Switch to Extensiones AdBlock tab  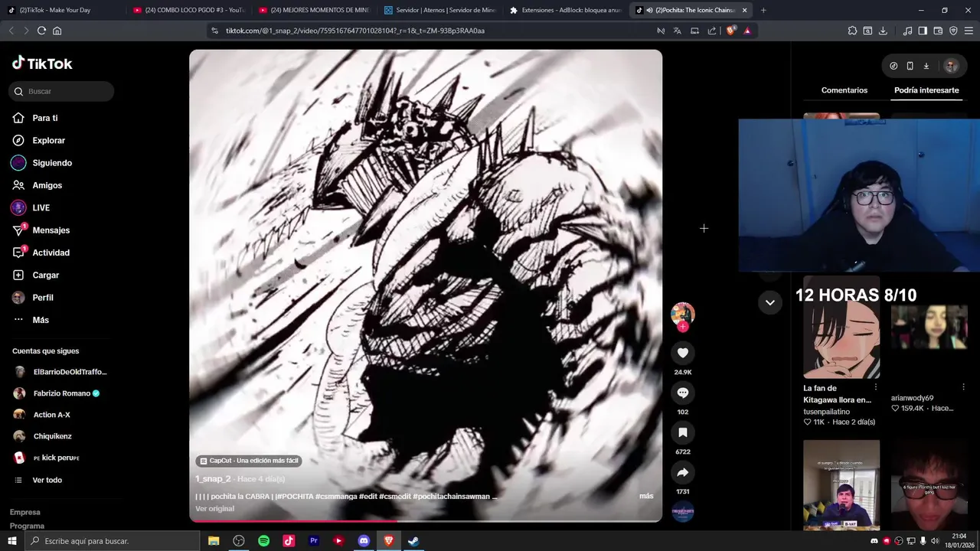(565, 10)
